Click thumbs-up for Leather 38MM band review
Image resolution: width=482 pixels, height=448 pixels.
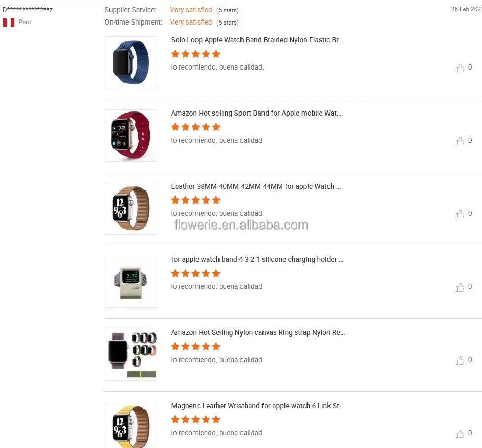[460, 214]
